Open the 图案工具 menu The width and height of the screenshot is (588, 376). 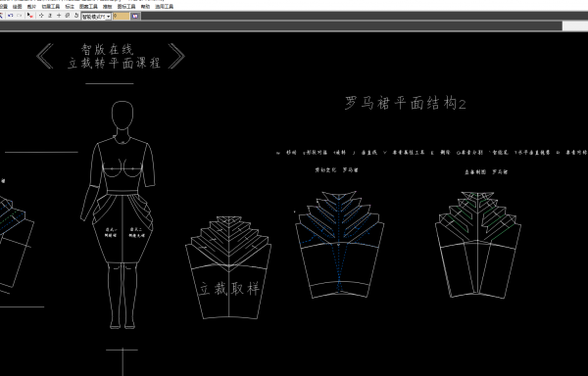[x=88, y=7]
